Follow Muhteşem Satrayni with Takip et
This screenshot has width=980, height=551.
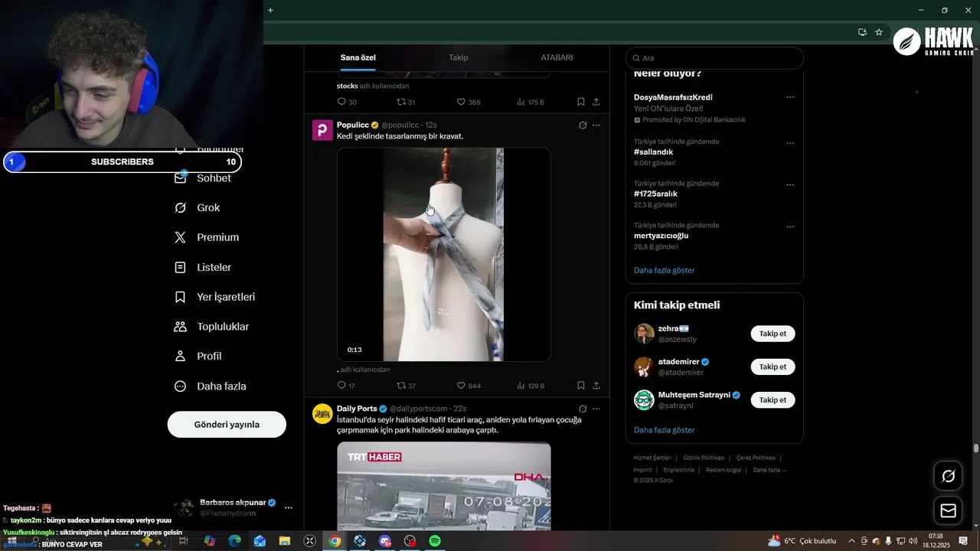773,399
